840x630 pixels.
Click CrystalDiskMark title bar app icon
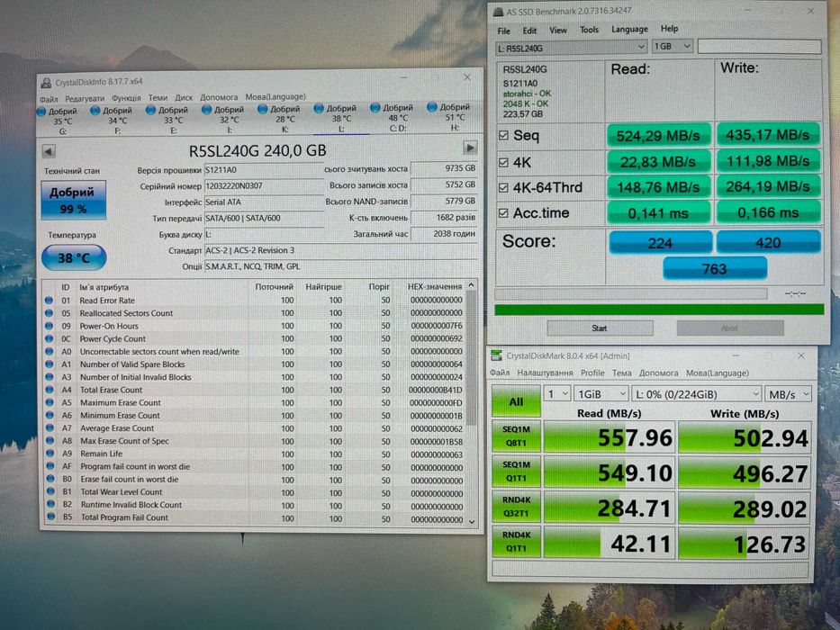click(x=496, y=355)
